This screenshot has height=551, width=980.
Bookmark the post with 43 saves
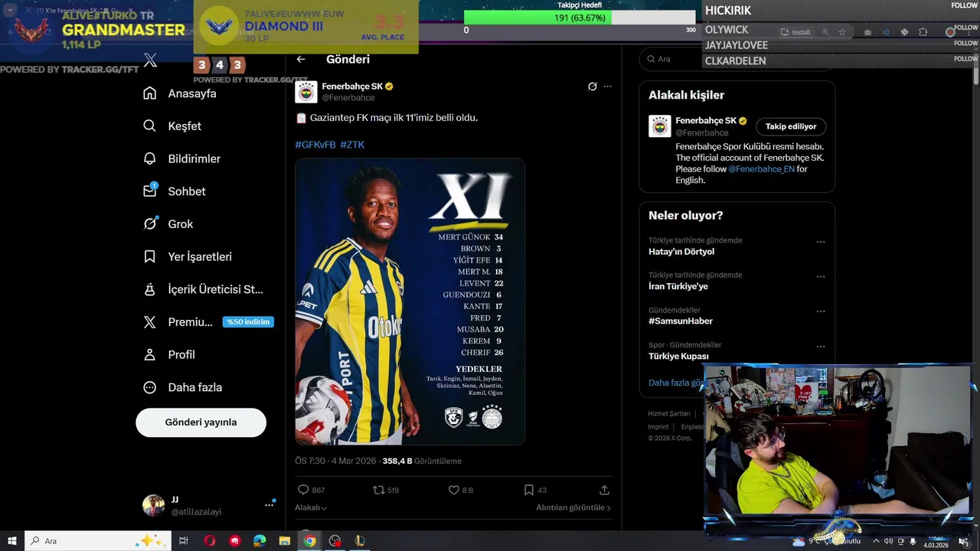point(528,490)
